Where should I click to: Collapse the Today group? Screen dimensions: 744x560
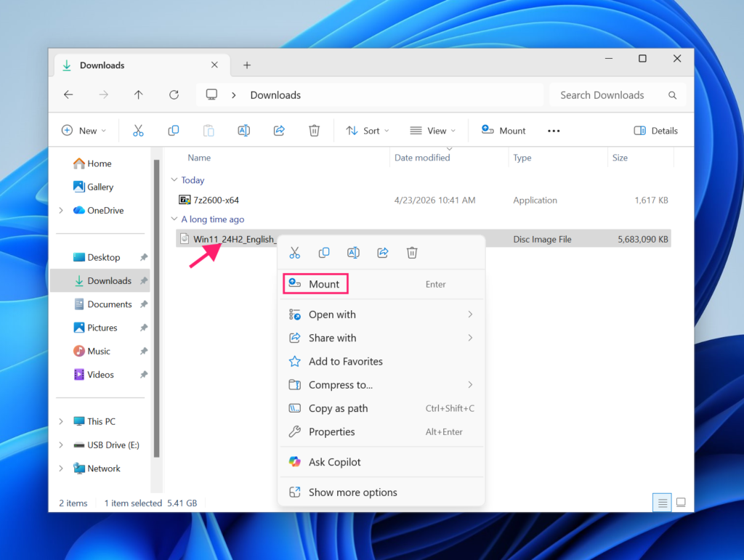coord(174,179)
